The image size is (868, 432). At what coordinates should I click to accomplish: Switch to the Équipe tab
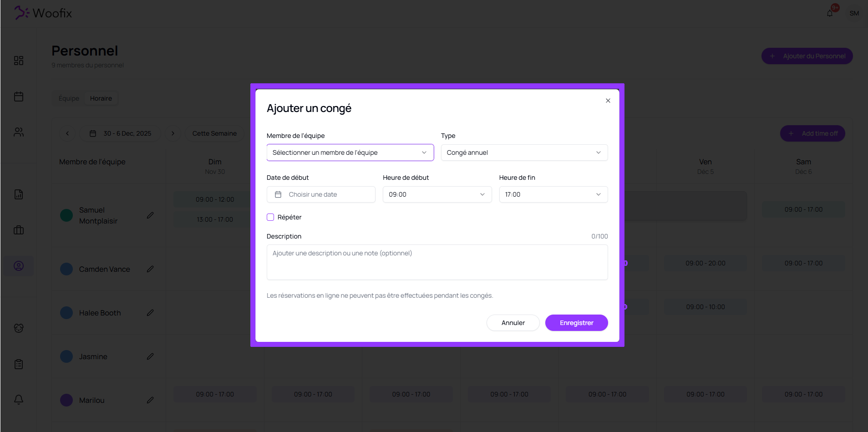(69, 98)
